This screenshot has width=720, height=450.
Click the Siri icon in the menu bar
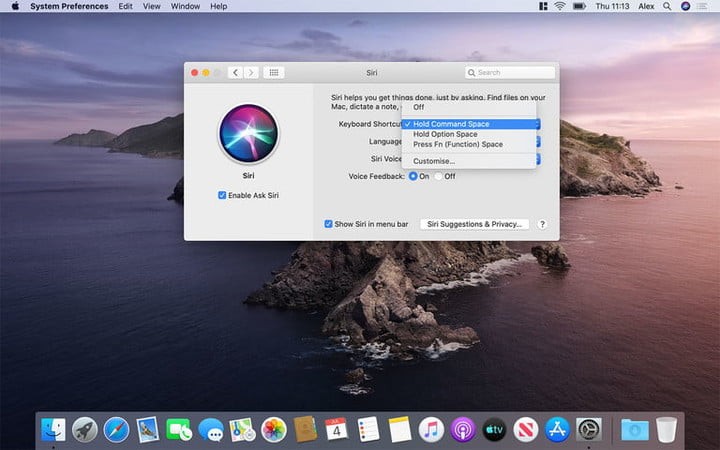pos(685,6)
